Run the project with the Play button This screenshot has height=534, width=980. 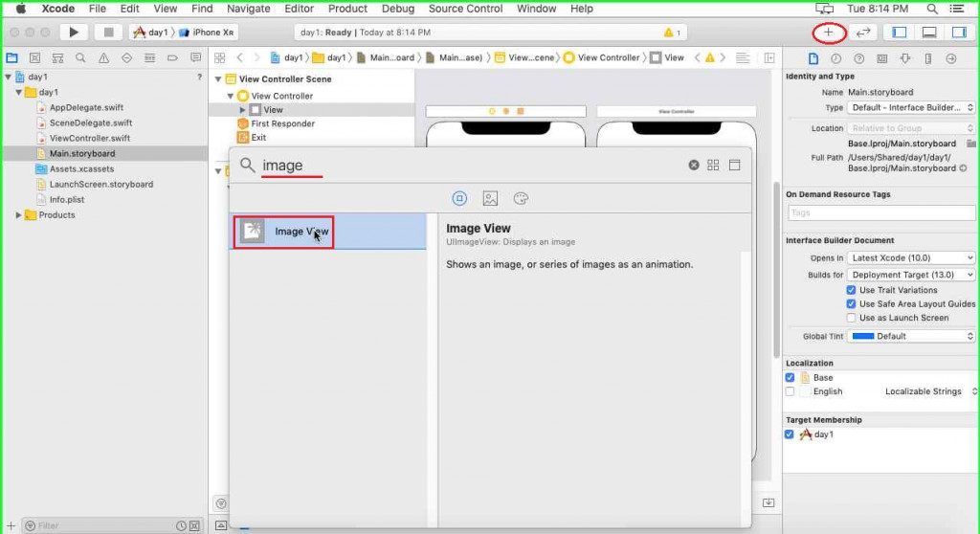[73, 32]
